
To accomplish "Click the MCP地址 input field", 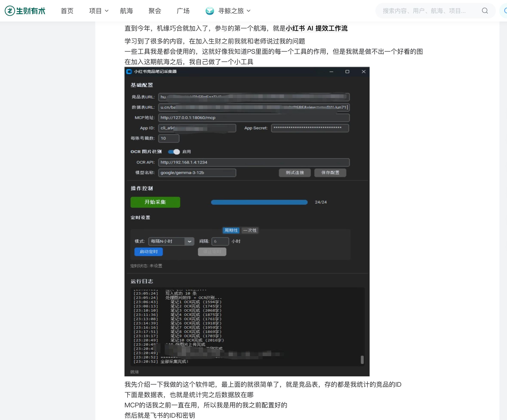I will click(x=254, y=118).
